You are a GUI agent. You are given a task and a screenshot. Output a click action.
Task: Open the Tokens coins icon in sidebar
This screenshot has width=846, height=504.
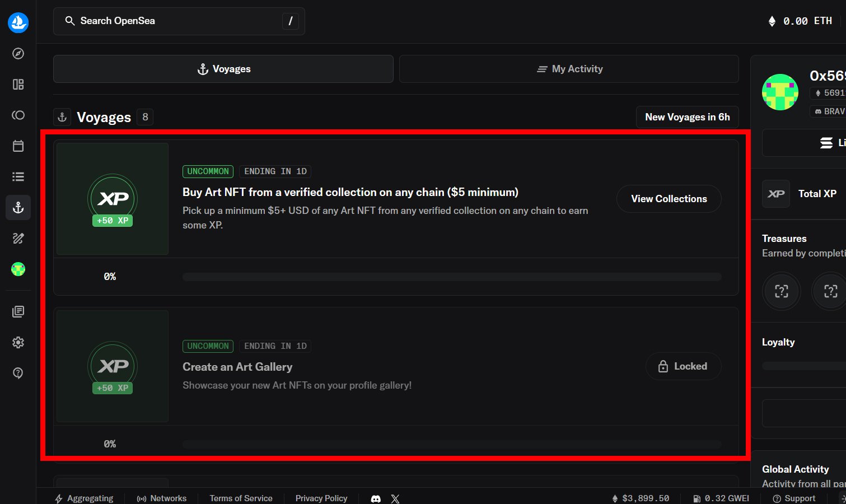18,115
